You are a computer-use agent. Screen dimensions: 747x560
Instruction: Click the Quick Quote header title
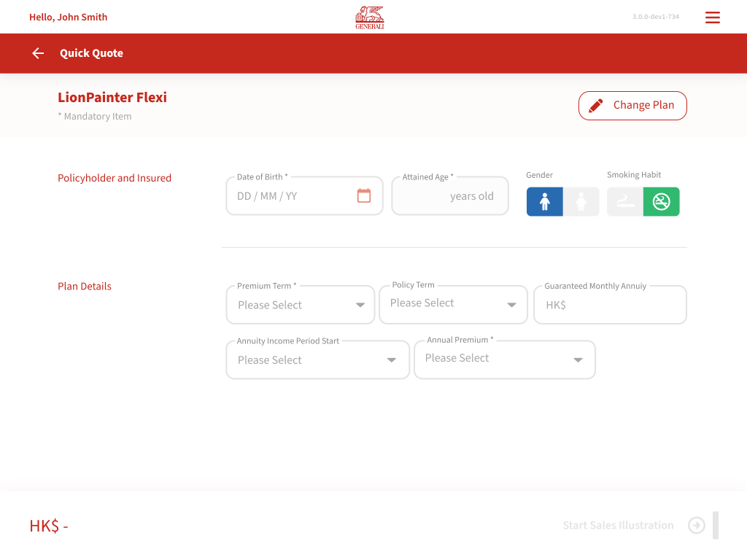coord(91,53)
